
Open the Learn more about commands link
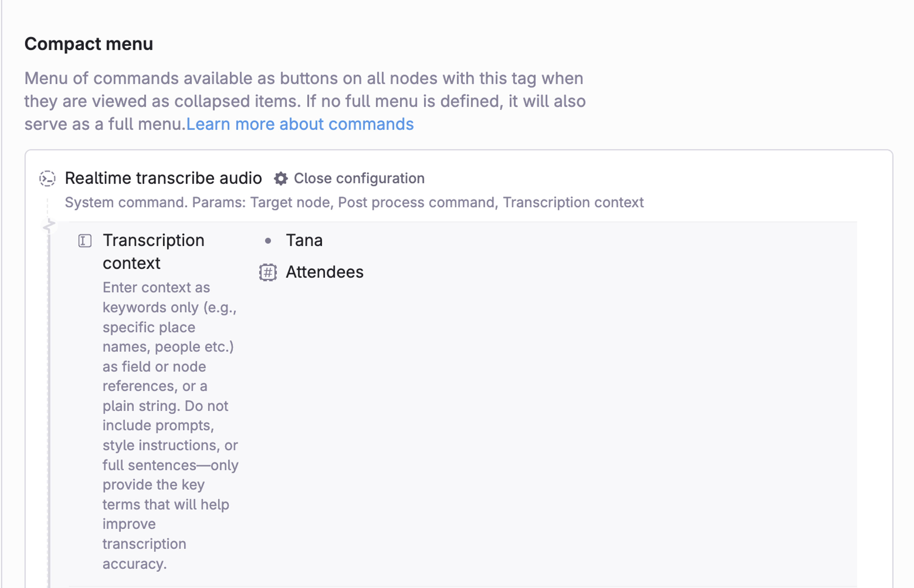(300, 124)
